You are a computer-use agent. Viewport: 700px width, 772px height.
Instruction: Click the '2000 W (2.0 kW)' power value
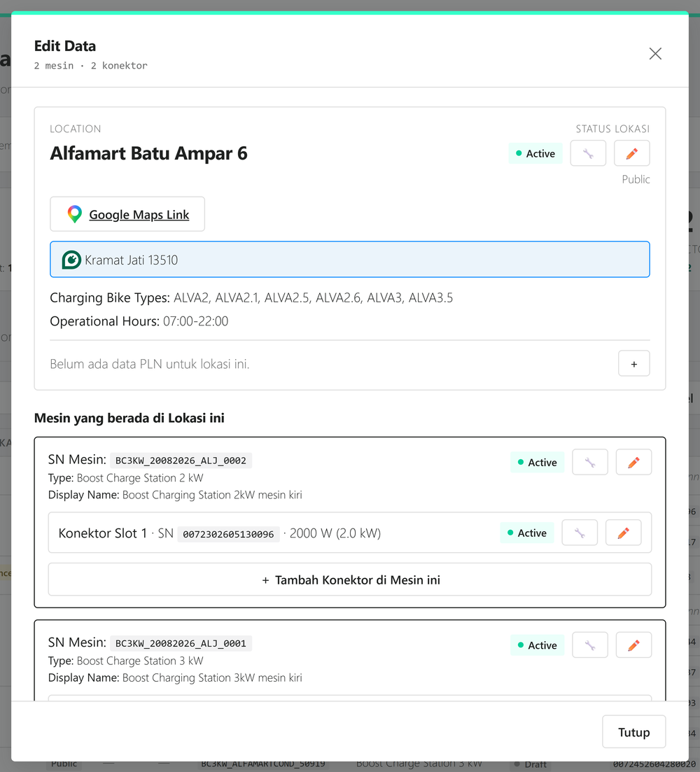tap(335, 533)
